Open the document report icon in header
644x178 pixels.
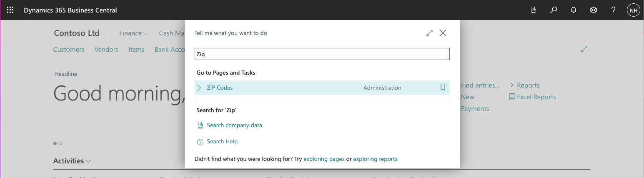point(534,10)
